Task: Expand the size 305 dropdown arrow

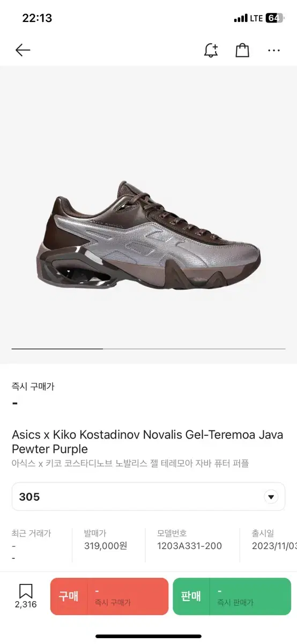Action: pyautogui.click(x=271, y=496)
